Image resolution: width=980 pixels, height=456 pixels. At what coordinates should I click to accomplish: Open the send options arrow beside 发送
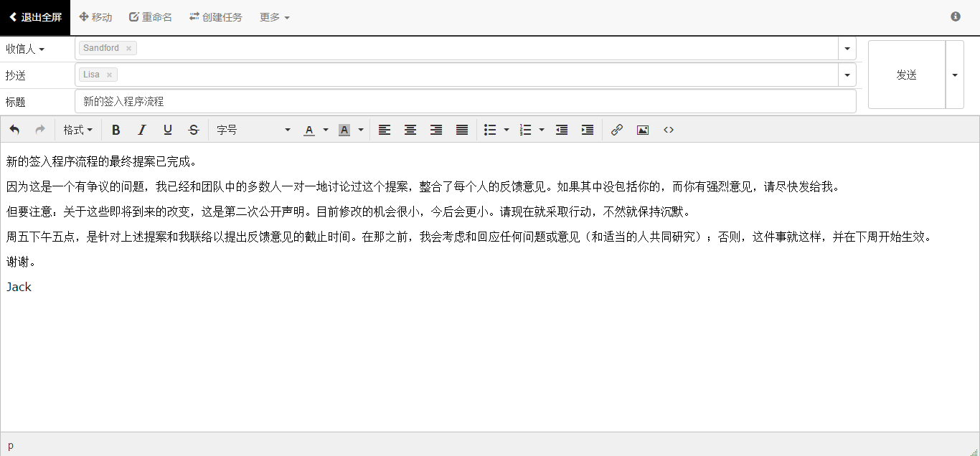point(955,75)
